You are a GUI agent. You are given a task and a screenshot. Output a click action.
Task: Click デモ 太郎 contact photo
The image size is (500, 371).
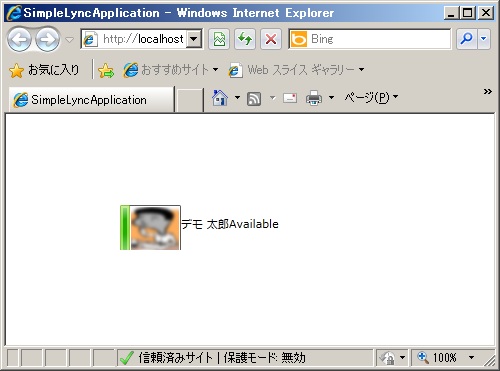pos(155,228)
